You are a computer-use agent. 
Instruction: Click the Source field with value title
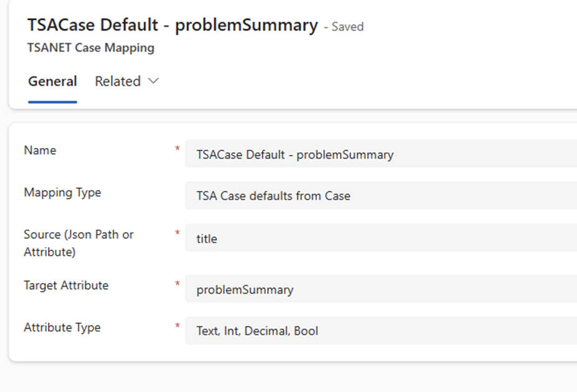[381, 238]
